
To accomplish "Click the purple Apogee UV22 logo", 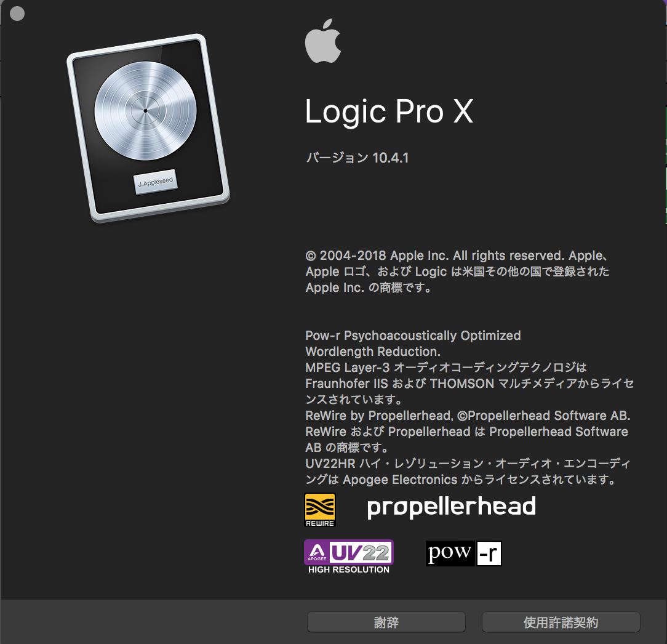I will (349, 552).
